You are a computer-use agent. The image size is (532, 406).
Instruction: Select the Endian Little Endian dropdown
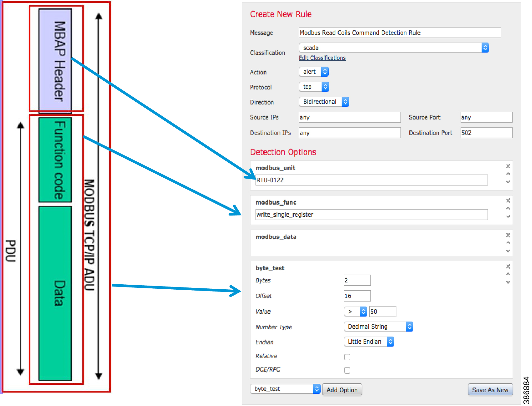pos(369,342)
